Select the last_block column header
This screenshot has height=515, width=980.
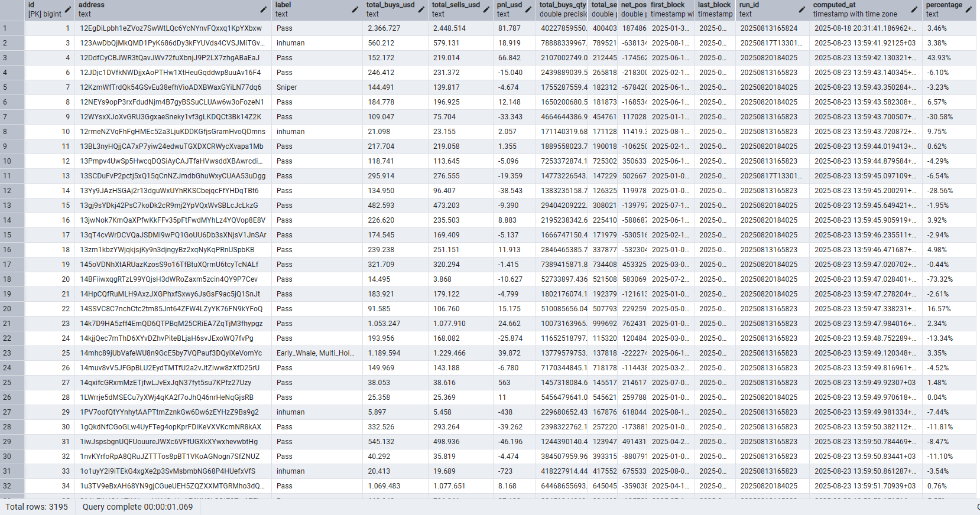(715, 9)
